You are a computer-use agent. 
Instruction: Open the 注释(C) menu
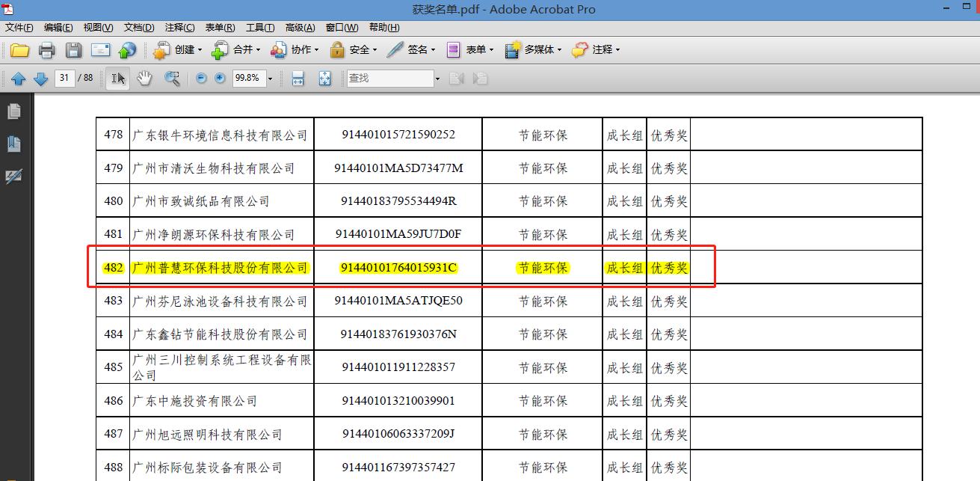click(x=179, y=28)
